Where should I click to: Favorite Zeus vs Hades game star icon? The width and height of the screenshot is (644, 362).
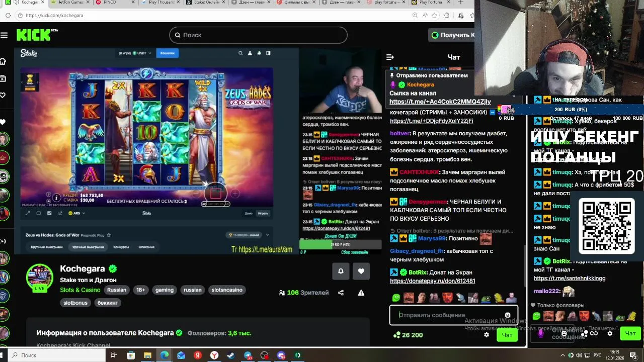pyautogui.click(x=109, y=235)
